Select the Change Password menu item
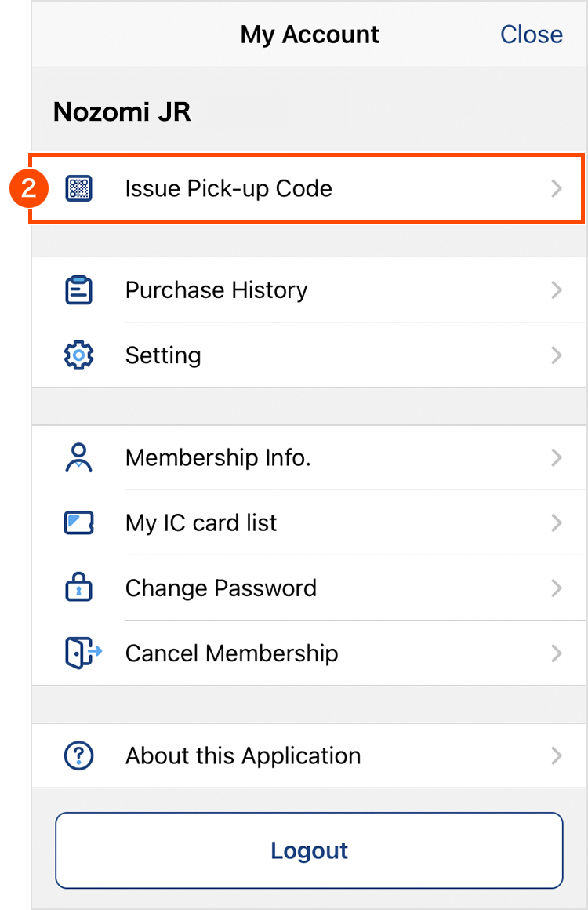The width and height of the screenshot is (588, 910). [x=220, y=588]
